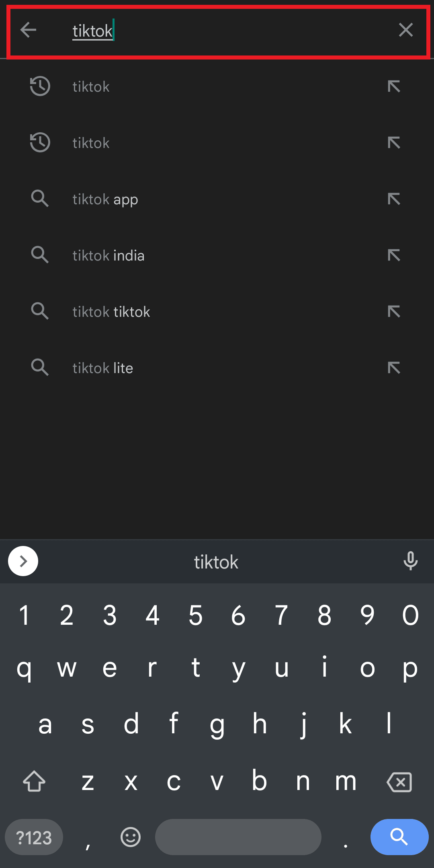The width and height of the screenshot is (434, 868).
Task: Clear the search field with the X icon
Action: 406,30
